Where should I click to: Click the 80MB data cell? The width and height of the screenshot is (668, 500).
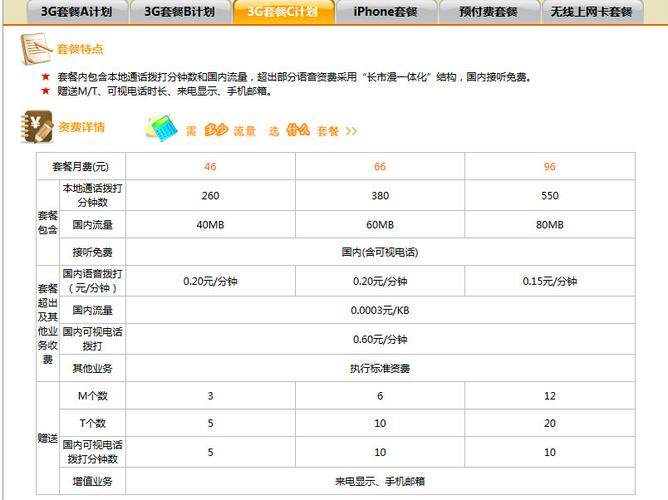550,224
